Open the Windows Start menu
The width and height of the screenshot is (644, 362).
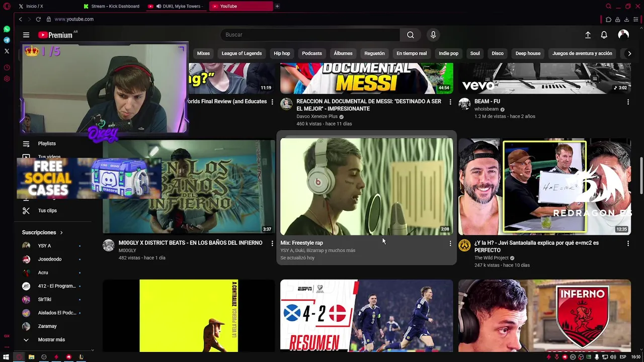[6, 357]
